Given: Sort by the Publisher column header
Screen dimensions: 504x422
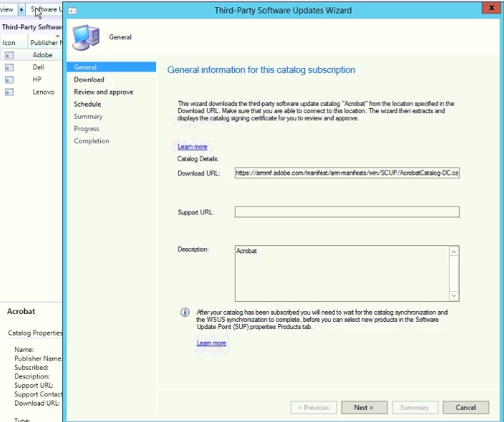Looking at the screenshot, I should 45,43.
